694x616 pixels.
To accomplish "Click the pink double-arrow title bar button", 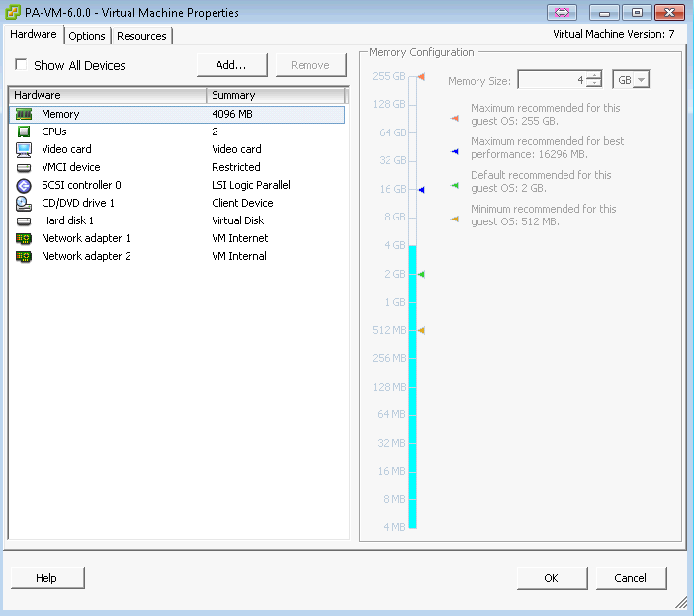I will pos(562,13).
